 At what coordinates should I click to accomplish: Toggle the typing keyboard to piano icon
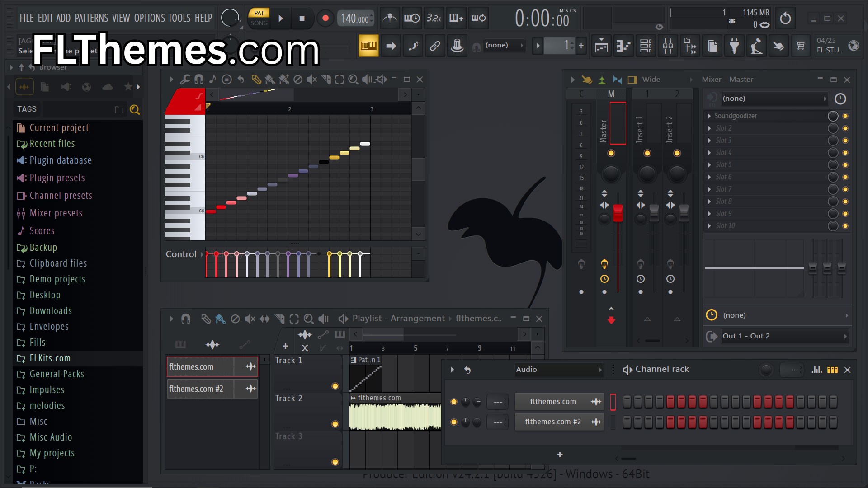368,46
